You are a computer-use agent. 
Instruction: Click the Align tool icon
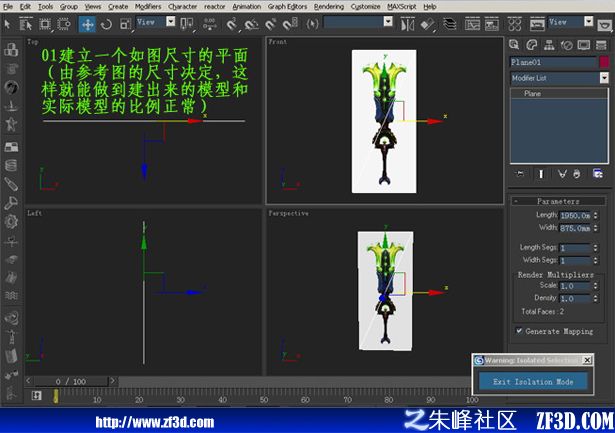(x=427, y=24)
